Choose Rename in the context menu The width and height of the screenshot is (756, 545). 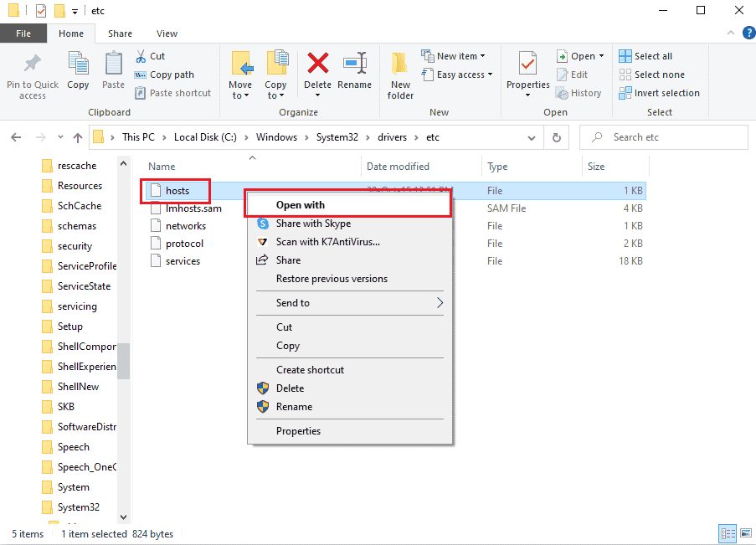[x=350, y=407]
